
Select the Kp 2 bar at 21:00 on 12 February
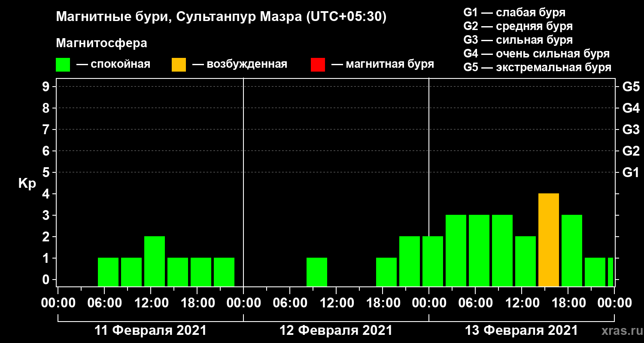point(410,261)
